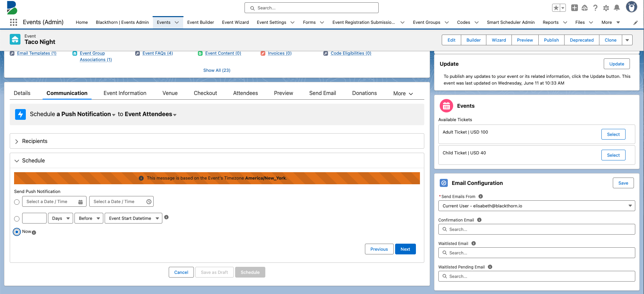The width and height of the screenshot is (644, 294).
Task: Click the Waitlisted Pending Email info icon
Action: tap(490, 267)
